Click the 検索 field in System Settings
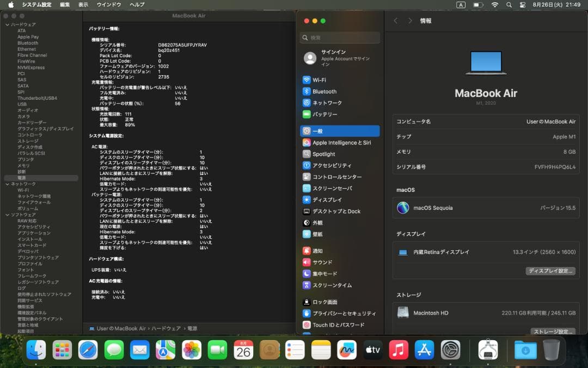 340,38
